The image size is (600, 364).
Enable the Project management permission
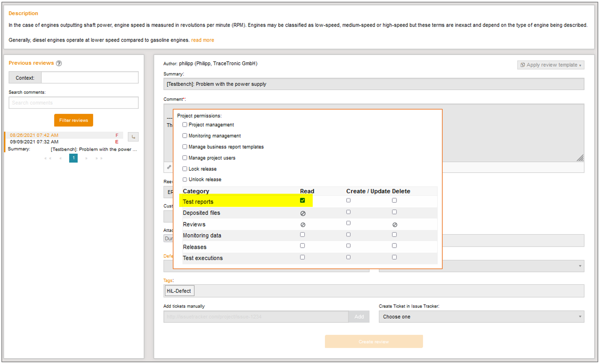(x=185, y=125)
